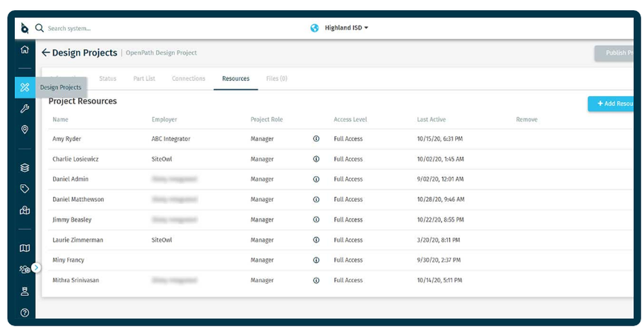Click the Remove column header
This screenshot has width=644, height=334.
coord(527,120)
